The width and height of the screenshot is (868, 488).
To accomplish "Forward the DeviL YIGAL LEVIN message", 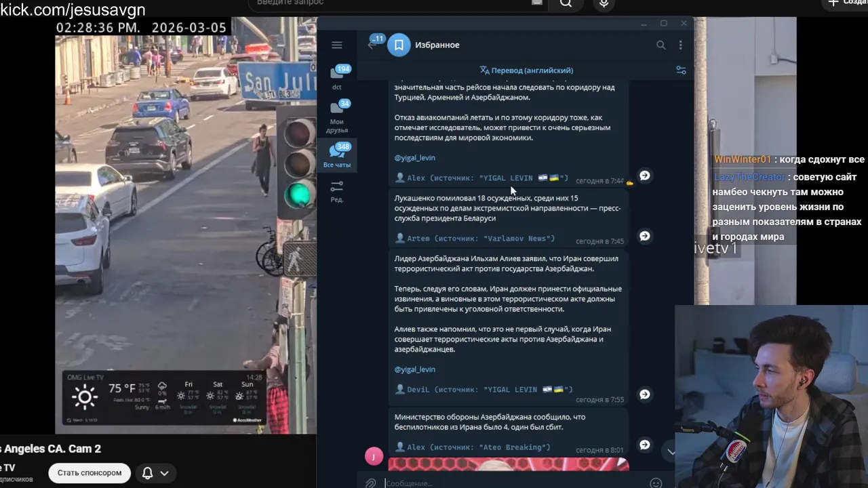I will [645, 394].
